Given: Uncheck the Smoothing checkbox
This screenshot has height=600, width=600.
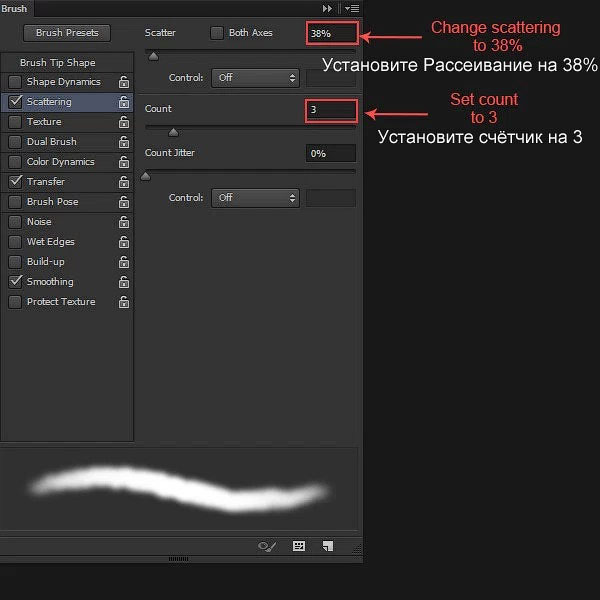Looking at the screenshot, I should (x=15, y=282).
